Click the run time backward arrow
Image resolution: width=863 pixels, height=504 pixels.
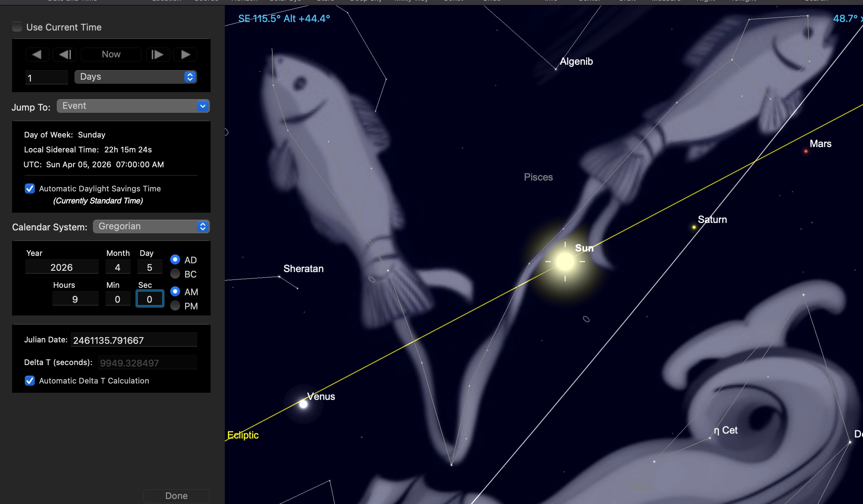37,55
